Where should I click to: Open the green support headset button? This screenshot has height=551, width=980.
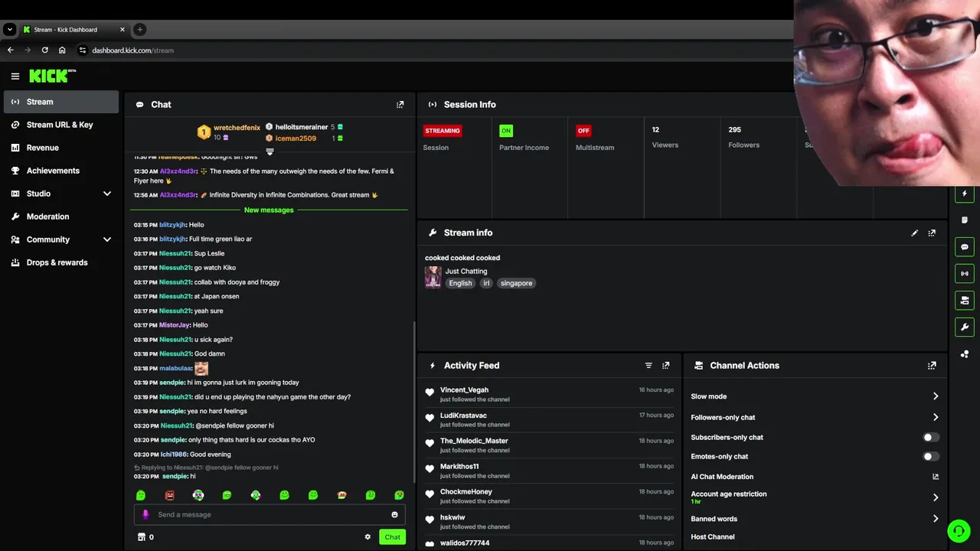[x=959, y=530]
